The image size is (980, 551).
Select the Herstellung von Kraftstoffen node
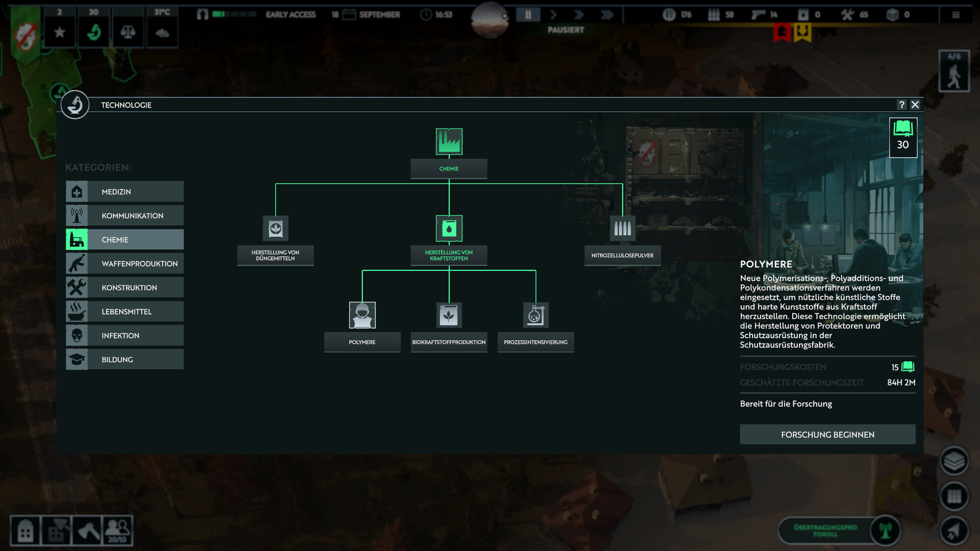tap(449, 229)
